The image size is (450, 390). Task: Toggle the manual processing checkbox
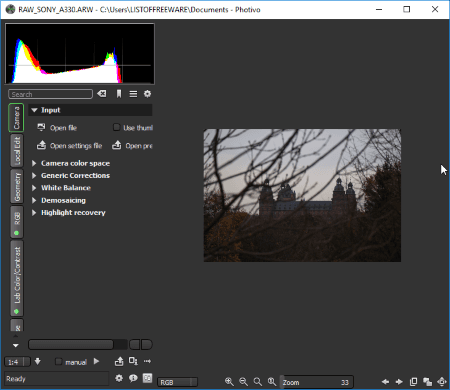click(58, 362)
